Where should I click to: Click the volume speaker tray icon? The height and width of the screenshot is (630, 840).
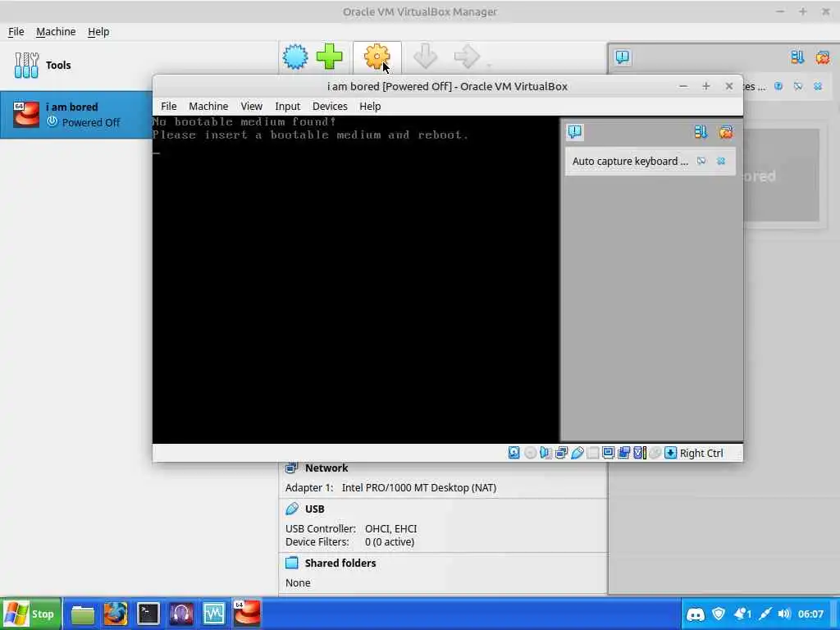(784, 614)
